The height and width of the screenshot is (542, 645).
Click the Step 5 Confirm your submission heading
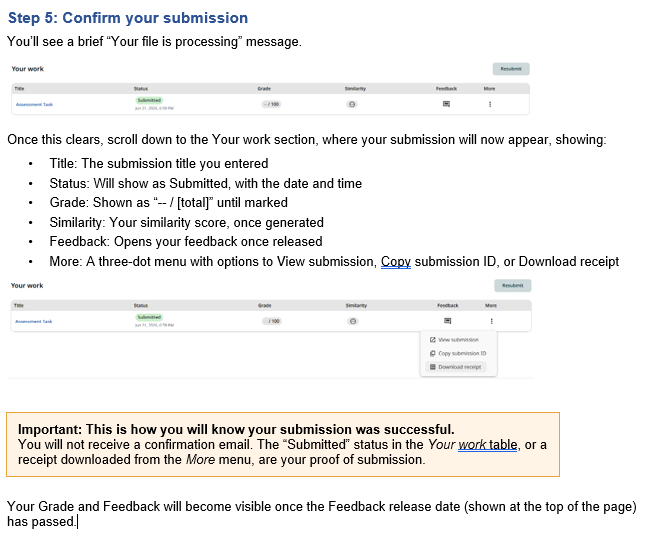tap(128, 18)
